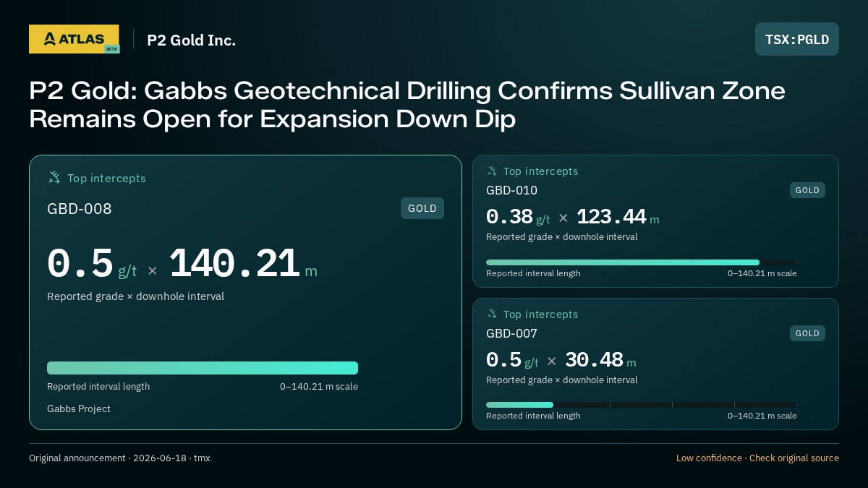868x488 pixels.
Task: Click the P2 Gold Inc. company name
Action: [x=192, y=40]
